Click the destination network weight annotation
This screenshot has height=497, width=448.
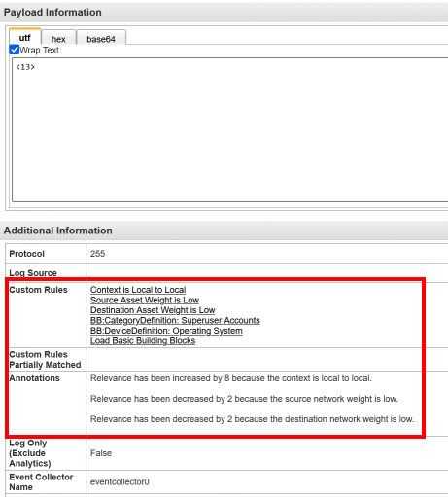click(x=253, y=419)
